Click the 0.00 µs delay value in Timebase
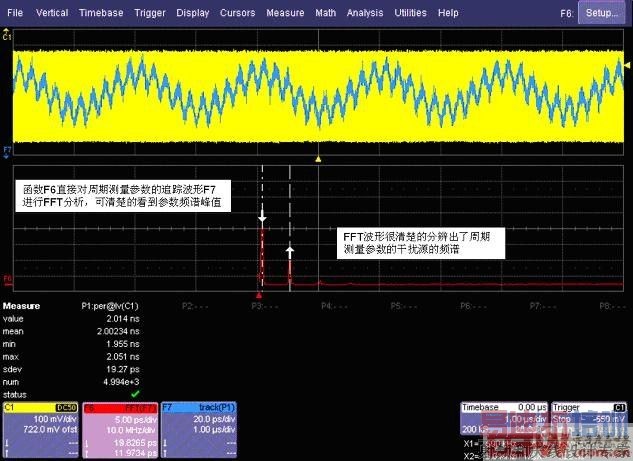The height and width of the screenshot is (461, 633). [532, 407]
